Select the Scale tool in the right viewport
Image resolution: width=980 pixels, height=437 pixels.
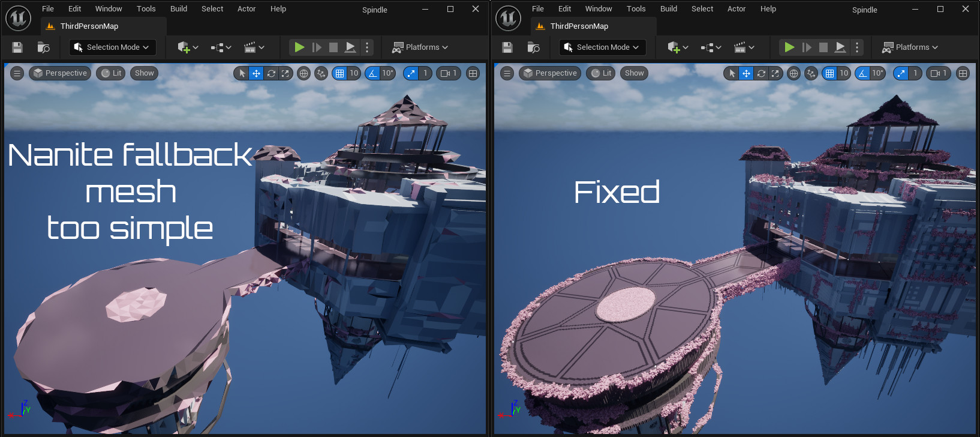(775, 73)
